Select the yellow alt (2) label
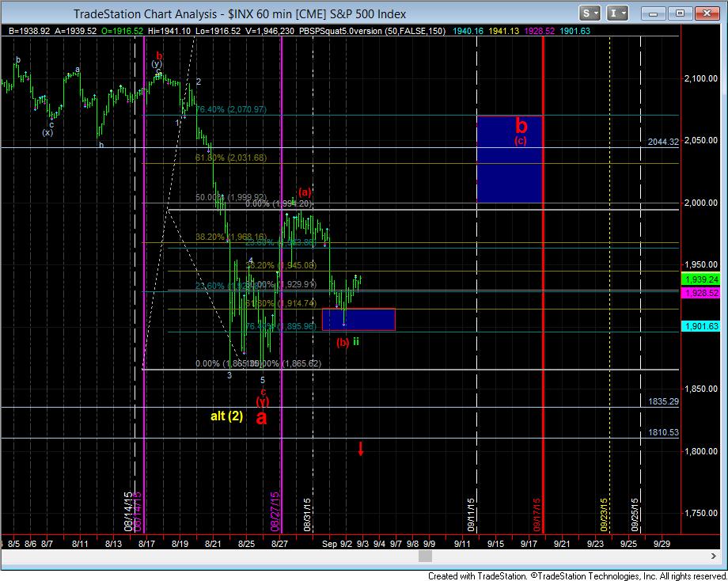 (x=226, y=416)
